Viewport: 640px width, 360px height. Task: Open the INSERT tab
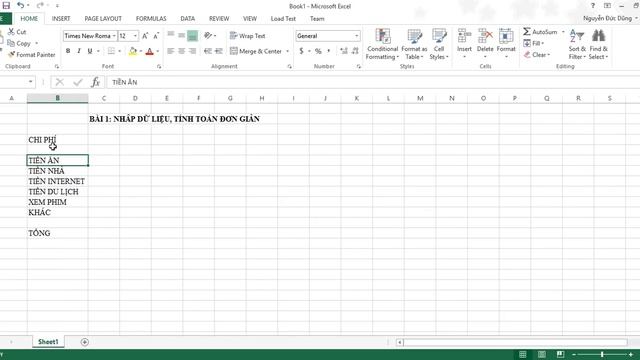61,19
